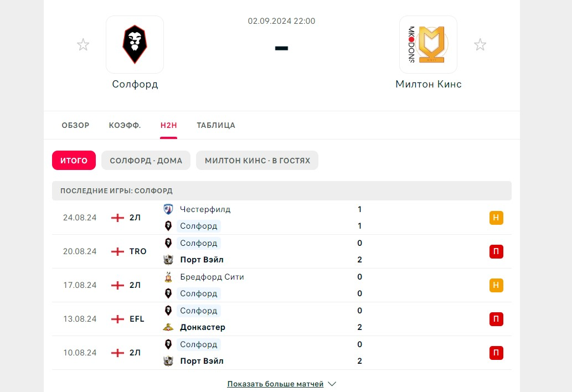Viewport: 572px width, 392px height.
Task: Open the ОБЗОР tab
Action: coord(75,125)
